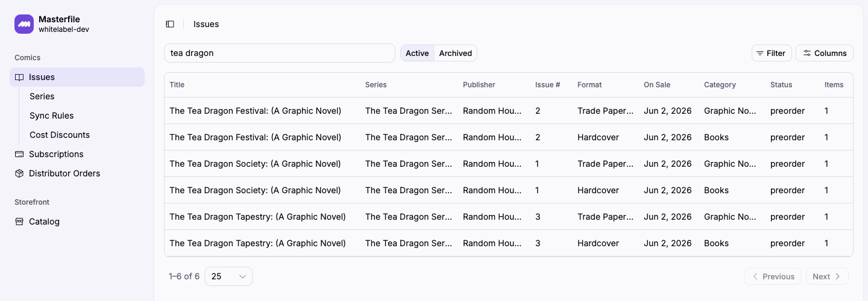Go to Distributor Orders page

click(77, 173)
